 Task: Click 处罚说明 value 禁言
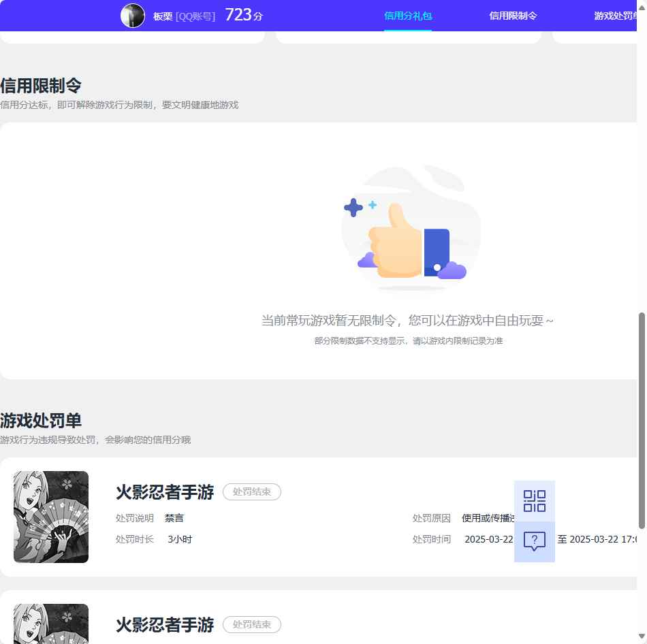174,518
